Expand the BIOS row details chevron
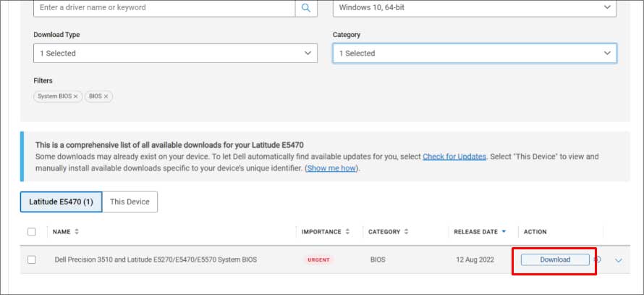The image size is (644, 295). [618, 260]
